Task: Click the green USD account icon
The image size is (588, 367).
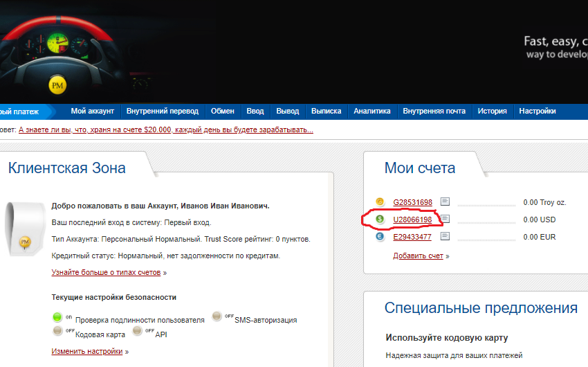Action: (380, 220)
